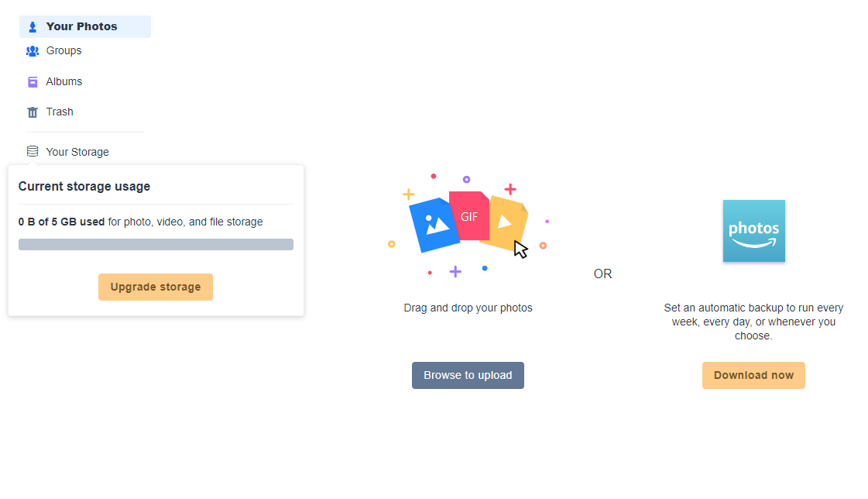
Task: Click the storage usage progress bar
Action: click(156, 245)
